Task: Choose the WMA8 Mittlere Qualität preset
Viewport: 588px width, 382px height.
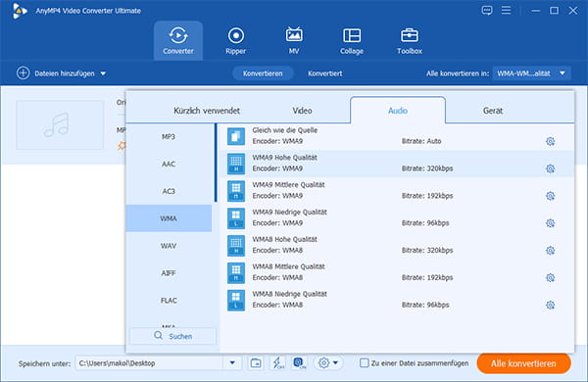Action: click(x=397, y=272)
